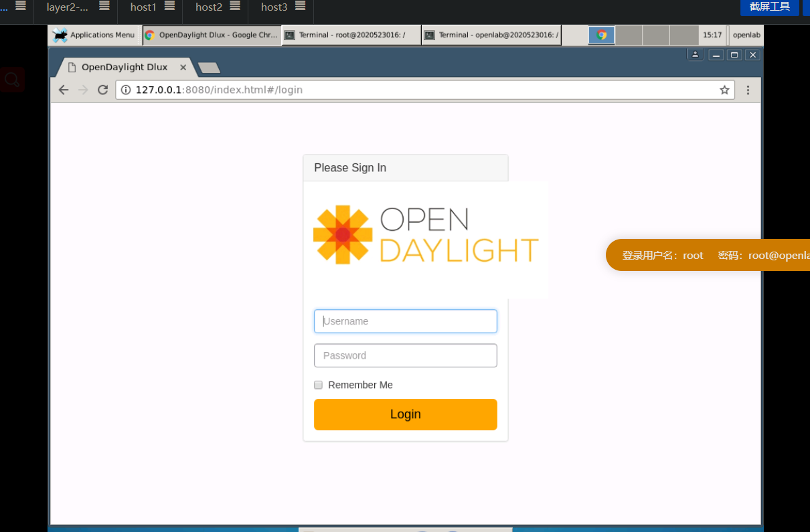Navigate back using the browser back arrow

[x=63, y=89]
